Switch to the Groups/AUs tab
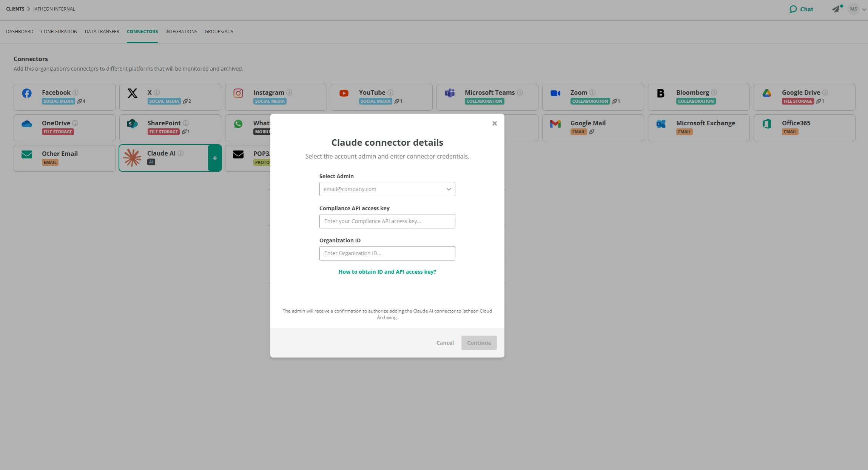 click(x=219, y=32)
